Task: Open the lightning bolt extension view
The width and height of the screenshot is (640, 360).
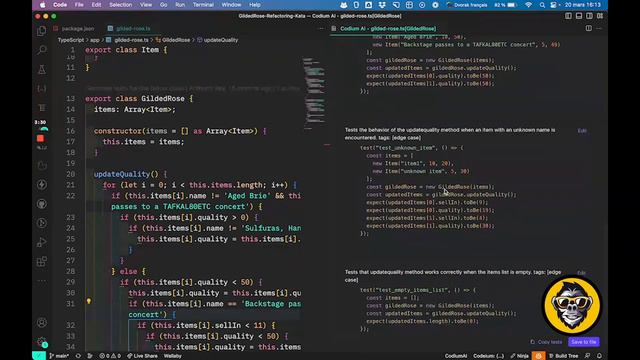Action: coord(42,184)
